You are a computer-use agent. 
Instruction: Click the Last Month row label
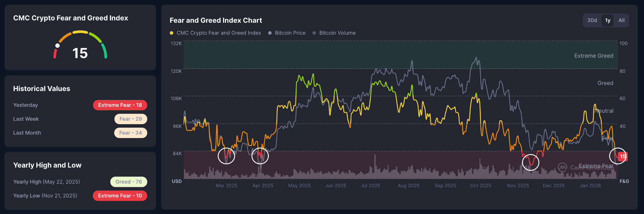(27, 133)
